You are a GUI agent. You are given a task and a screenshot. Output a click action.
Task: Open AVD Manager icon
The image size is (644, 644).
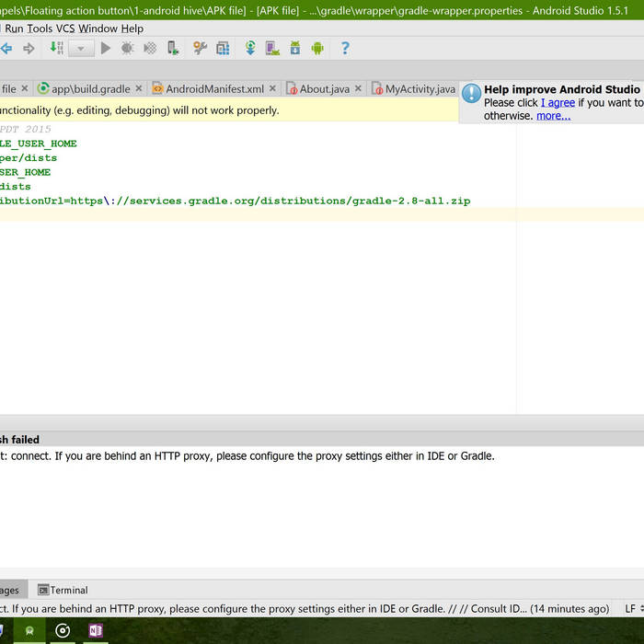coord(272,49)
